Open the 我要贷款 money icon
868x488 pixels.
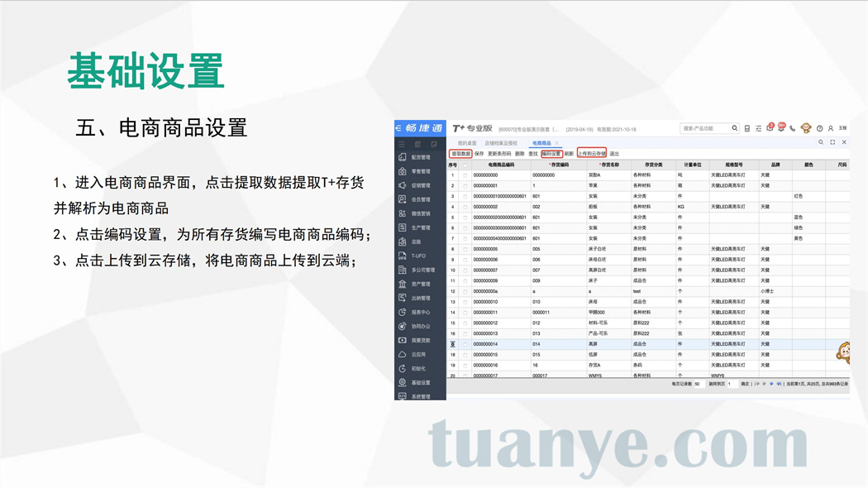pyautogui.click(x=403, y=340)
